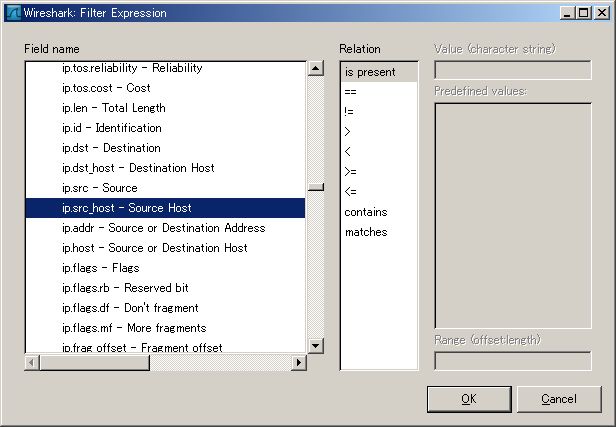Click the horizontal scroll-right arrow
This screenshot has height=427, width=616.
299,362
